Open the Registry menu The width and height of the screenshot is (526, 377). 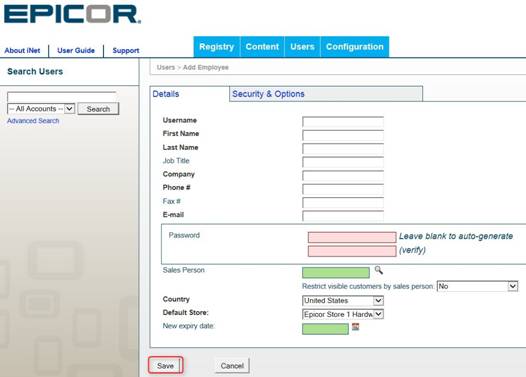click(x=216, y=47)
